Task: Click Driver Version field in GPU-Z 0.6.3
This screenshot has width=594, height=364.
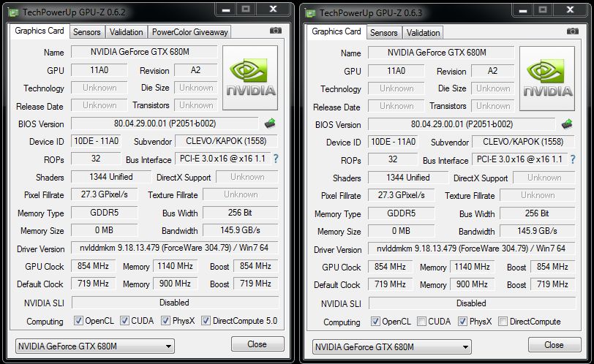Action: coord(471,249)
